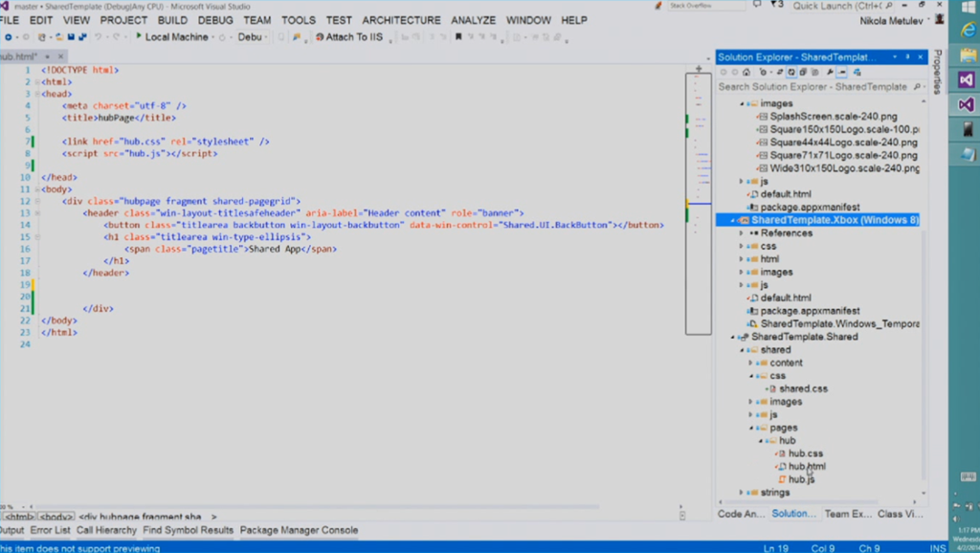Click the Undo toolbar icon
980x553 pixels.
click(x=99, y=37)
